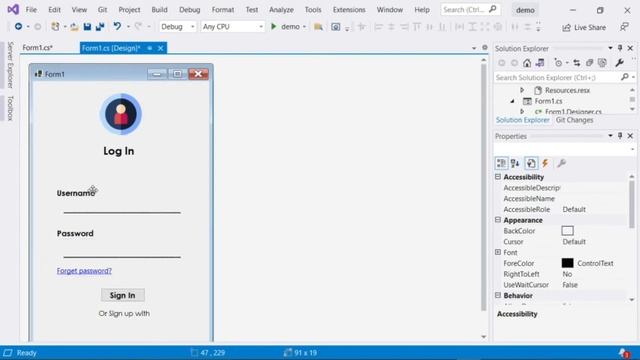The width and height of the screenshot is (640, 360).
Task: Open Solution Explorer window options dropdown
Action: click(x=611, y=48)
